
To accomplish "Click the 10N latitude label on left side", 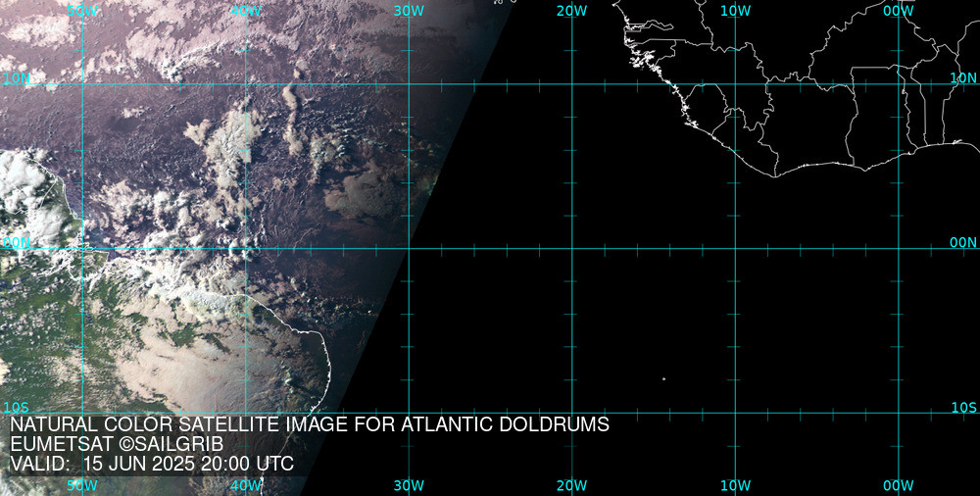I will click(x=17, y=78).
